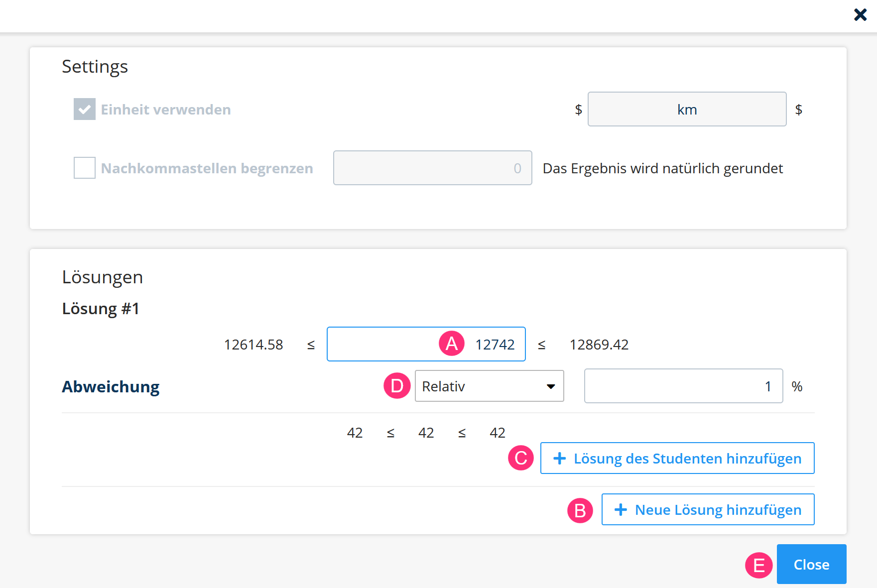This screenshot has height=588, width=877.
Task: Click Neue Lösung hinzufügen button
Action: click(x=708, y=509)
